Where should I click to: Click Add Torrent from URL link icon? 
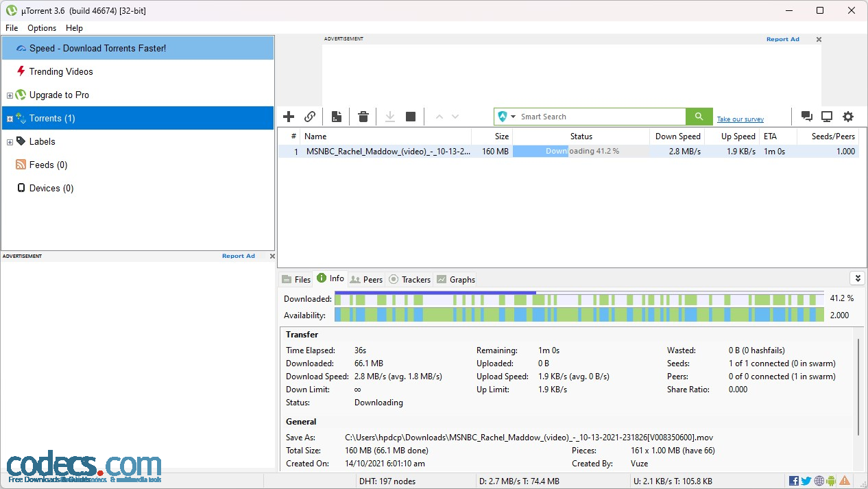310,117
